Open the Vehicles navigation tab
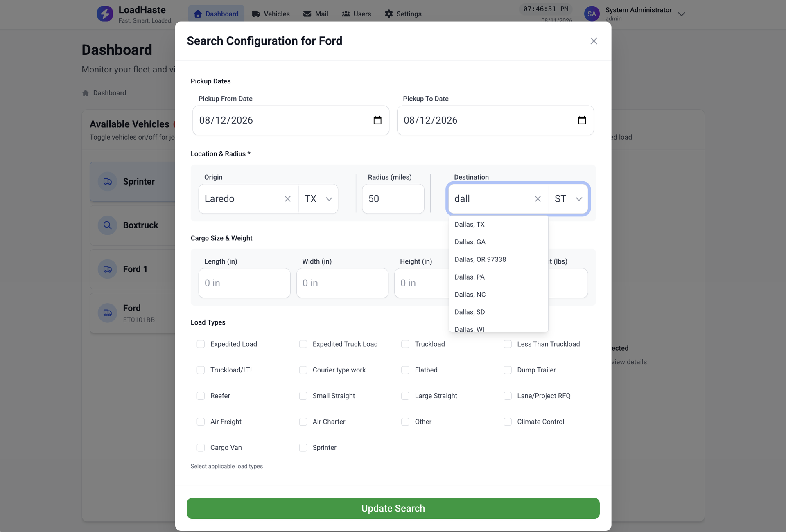 [x=271, y=14]
